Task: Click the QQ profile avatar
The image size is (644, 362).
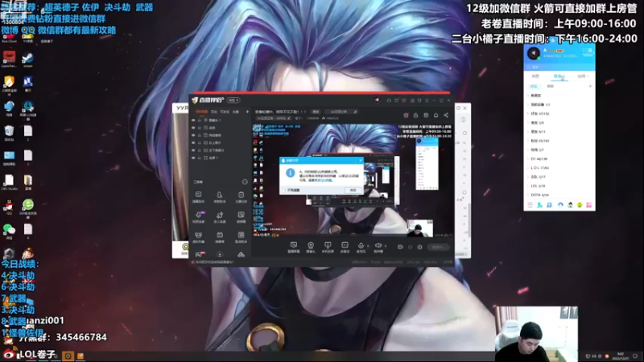Action: pos(534,53)
